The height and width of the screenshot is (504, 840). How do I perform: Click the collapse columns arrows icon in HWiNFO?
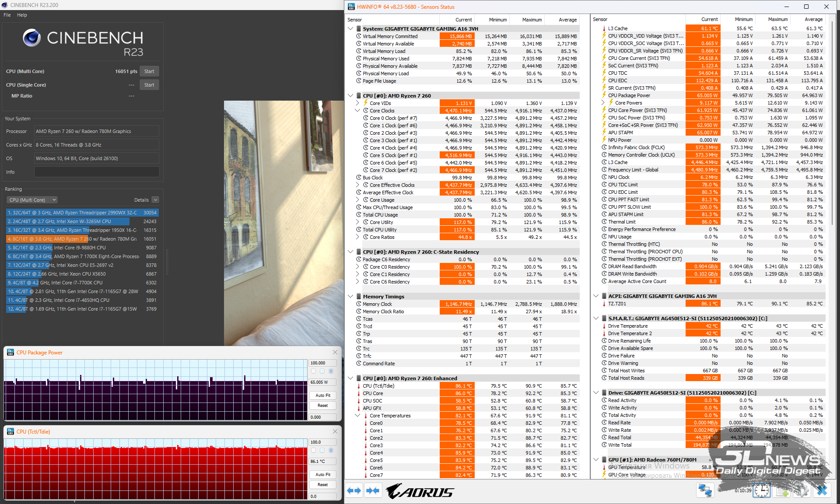click(x=373, y=491)
